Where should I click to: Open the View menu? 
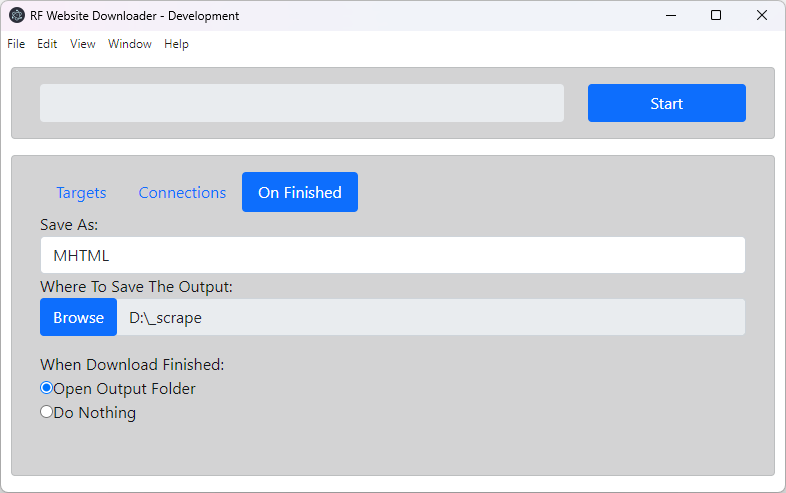tap(83, 44)
